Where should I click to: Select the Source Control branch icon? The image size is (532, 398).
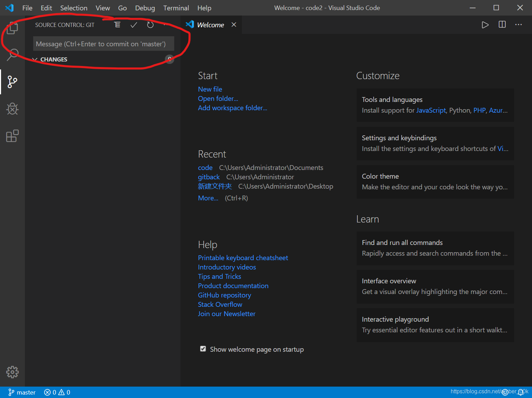[x=12, y=82]
